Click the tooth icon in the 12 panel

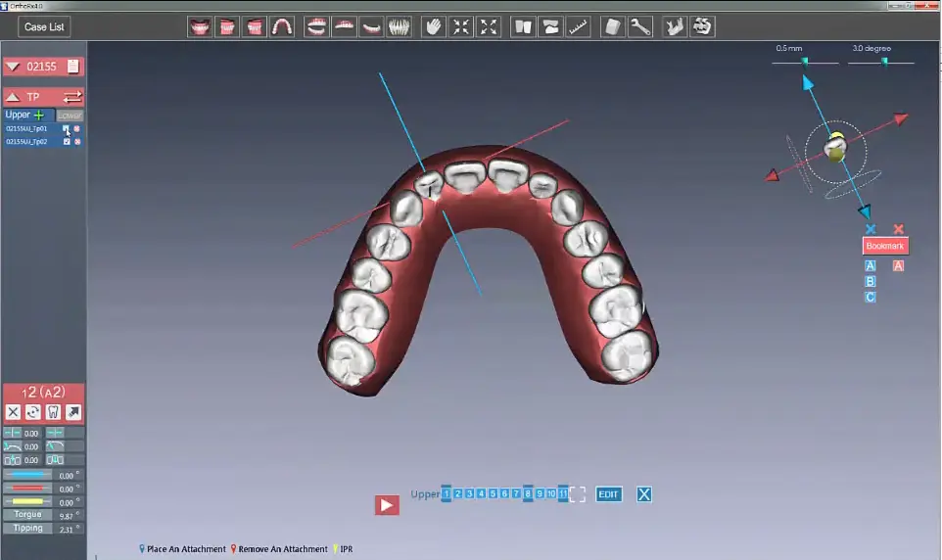click(x=53, y=412)
